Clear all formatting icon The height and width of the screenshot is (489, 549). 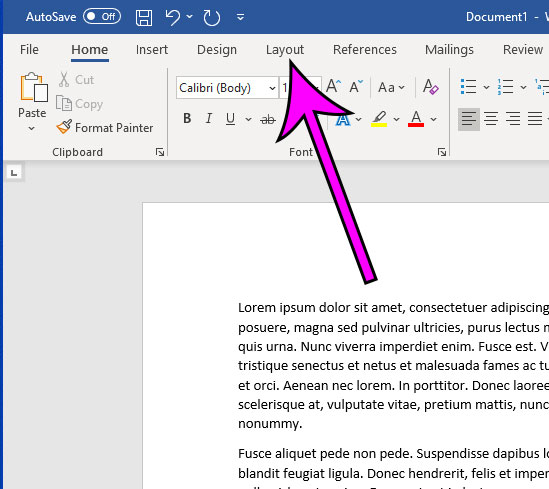[430, 86]
